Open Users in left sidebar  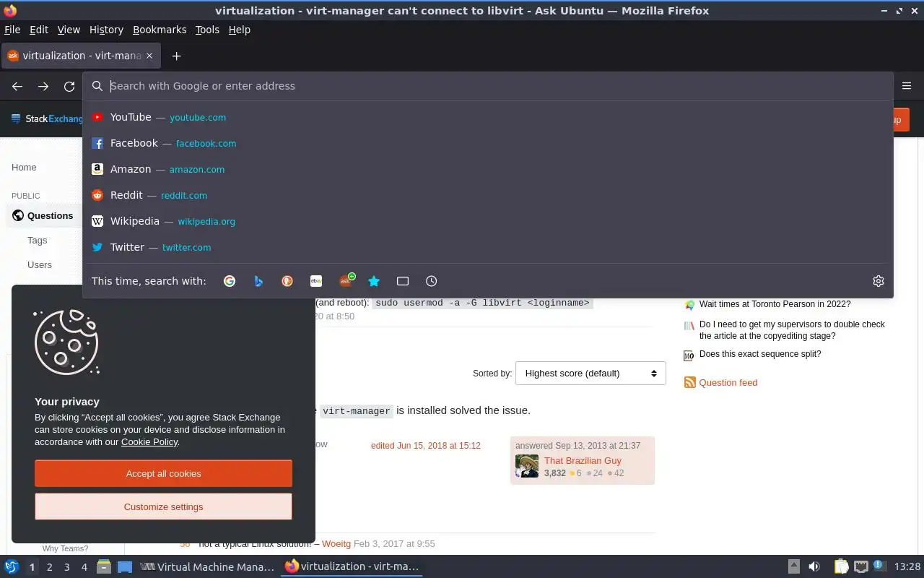click(40, 264)
